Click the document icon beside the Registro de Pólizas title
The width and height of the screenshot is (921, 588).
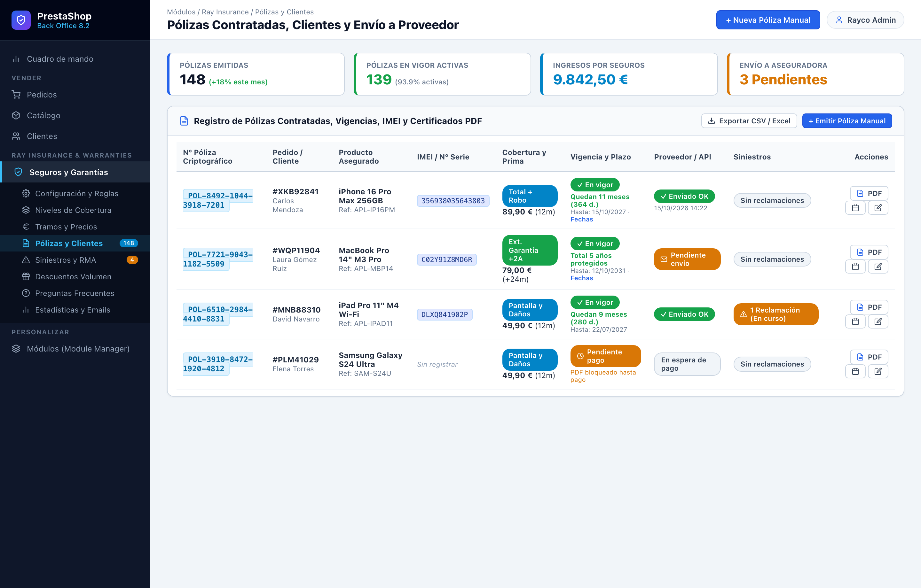coord(184,121)
